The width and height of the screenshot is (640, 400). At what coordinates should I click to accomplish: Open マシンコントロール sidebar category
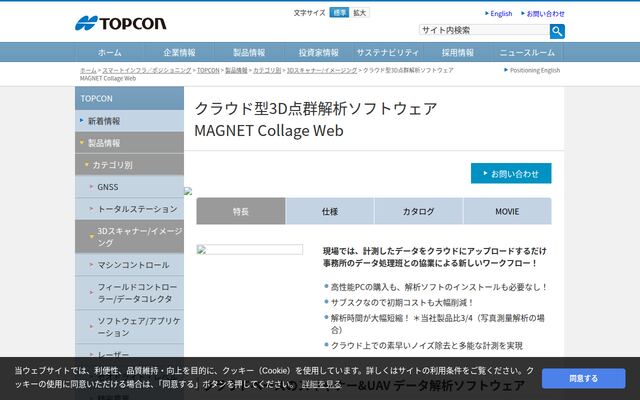click(129, 265)
